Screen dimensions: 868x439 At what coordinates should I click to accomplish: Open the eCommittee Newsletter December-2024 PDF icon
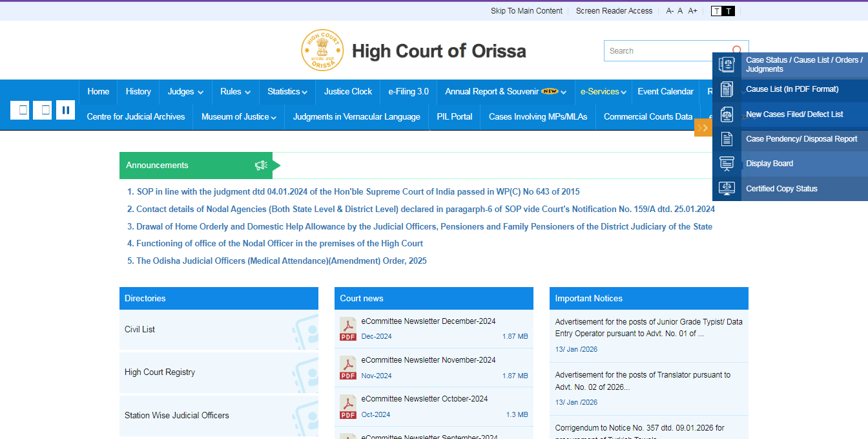[347, 328]
